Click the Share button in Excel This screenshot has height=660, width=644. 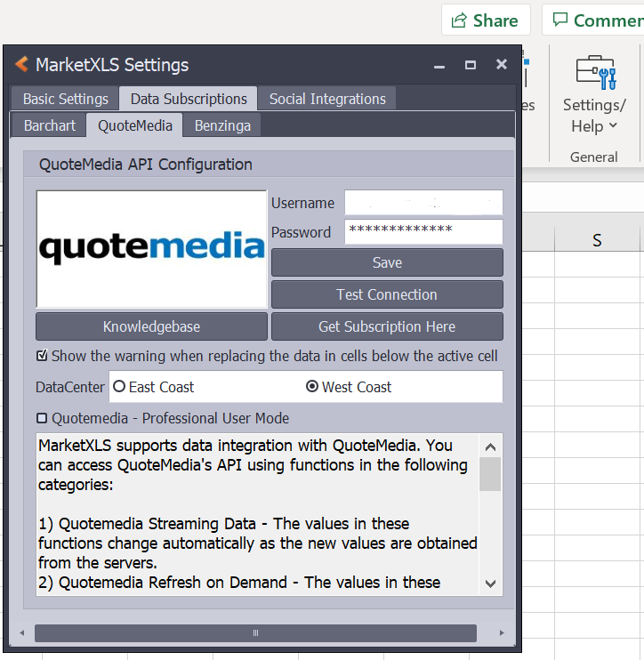[x=486, y=20]
